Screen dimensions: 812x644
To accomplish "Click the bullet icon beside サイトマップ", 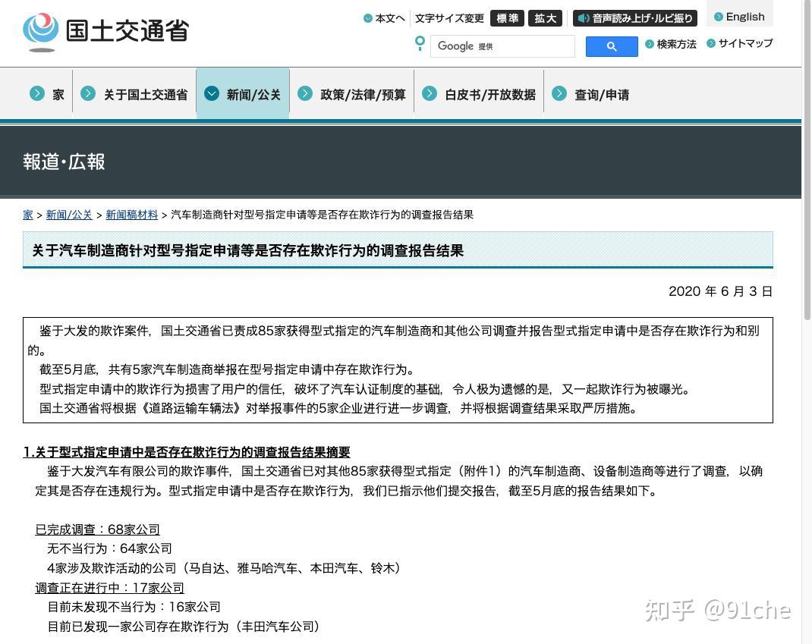I will click(x=711, y=43).
